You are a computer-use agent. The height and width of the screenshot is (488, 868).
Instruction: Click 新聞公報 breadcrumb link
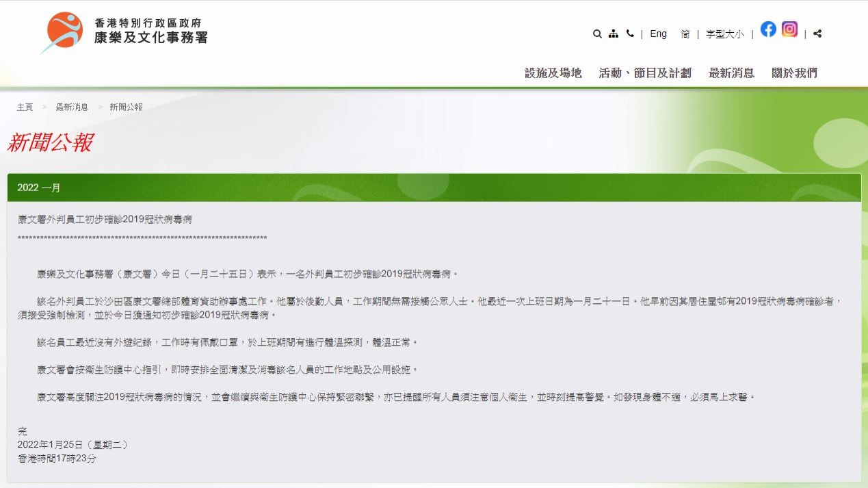pos(126,107)
